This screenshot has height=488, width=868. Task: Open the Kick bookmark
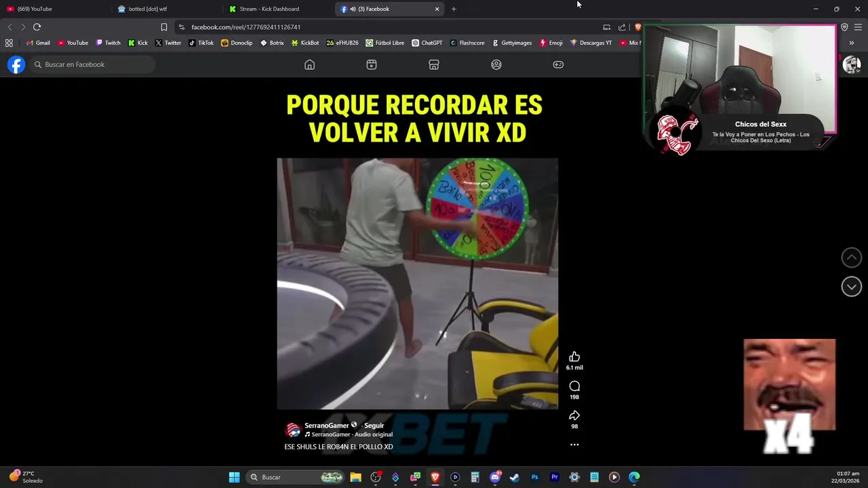(138, 43)
